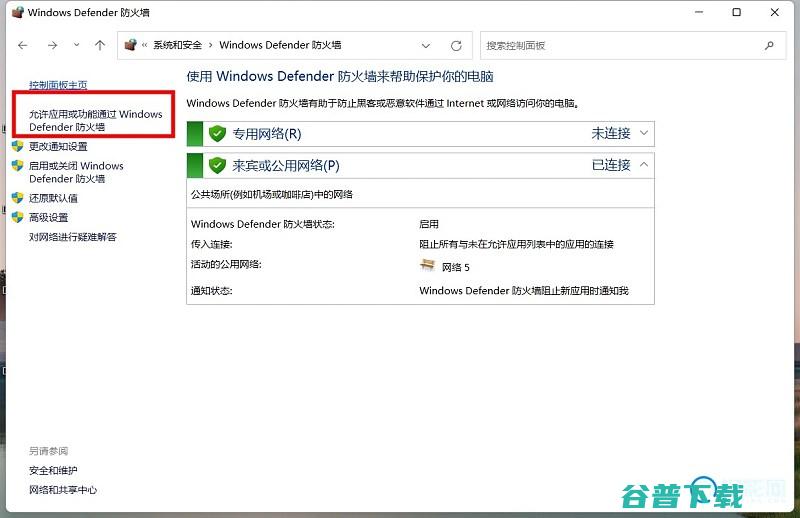Collapse the 来宾或公用网络(P) section chevron
Image resolution: width=800 pixels, height=518 pixels.
[644, 164]
